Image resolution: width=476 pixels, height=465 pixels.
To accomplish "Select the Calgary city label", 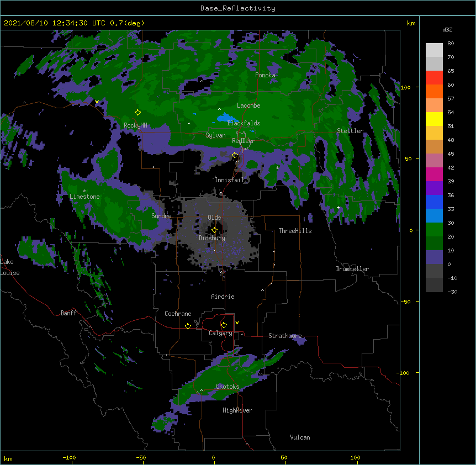I will [220, 333].
